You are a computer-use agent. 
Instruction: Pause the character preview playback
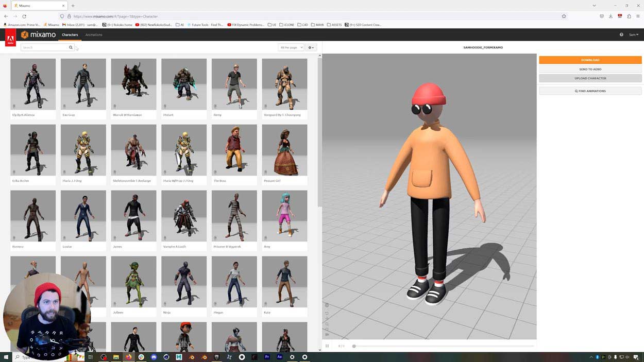pos(327,346)
